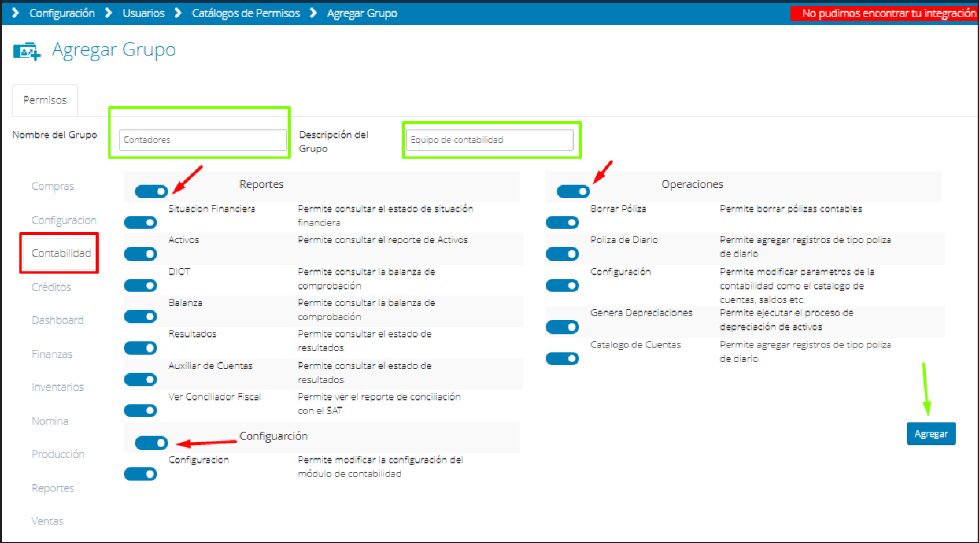Click the 'Ver Conciliador Fiscal' label
This screenshot has width=979, height=543.
[x=214, y=397]
